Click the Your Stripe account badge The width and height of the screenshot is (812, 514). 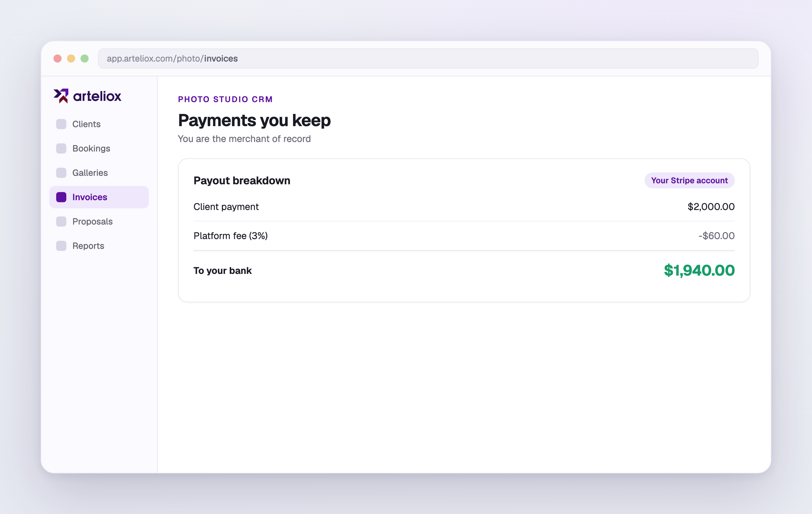[690, 181]
